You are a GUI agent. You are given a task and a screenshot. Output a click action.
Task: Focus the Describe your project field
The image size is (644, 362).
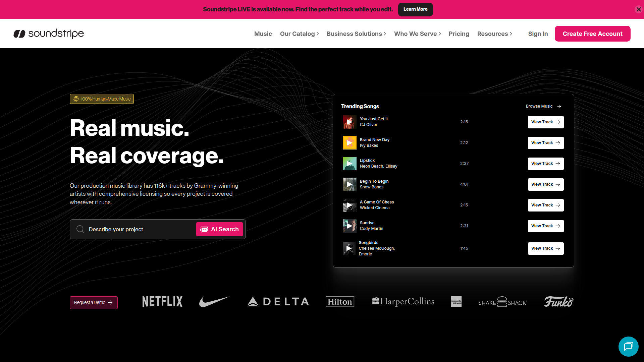coord(141,229)
